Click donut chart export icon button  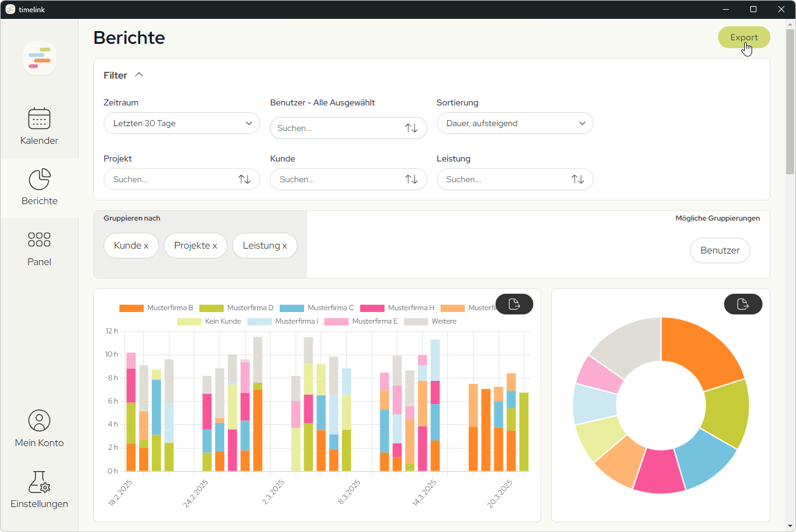tap(742, 304)
